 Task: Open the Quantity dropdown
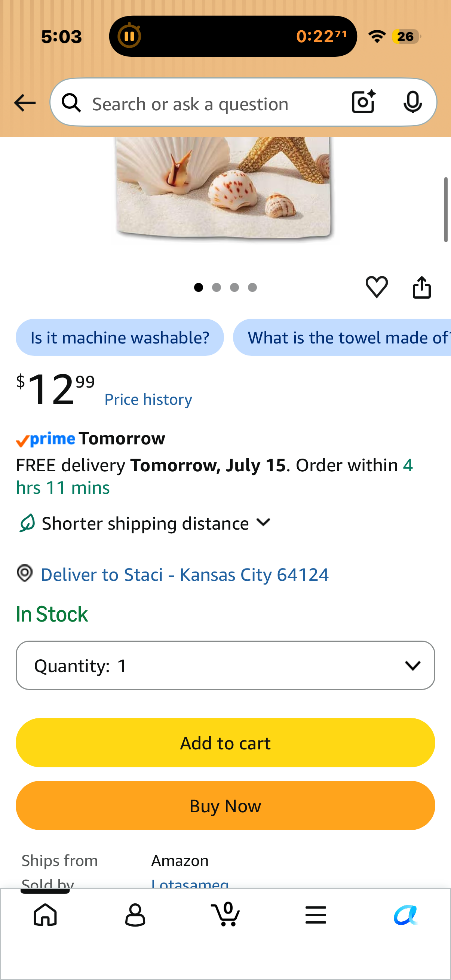pyautogui.click(x=225, y=665)
